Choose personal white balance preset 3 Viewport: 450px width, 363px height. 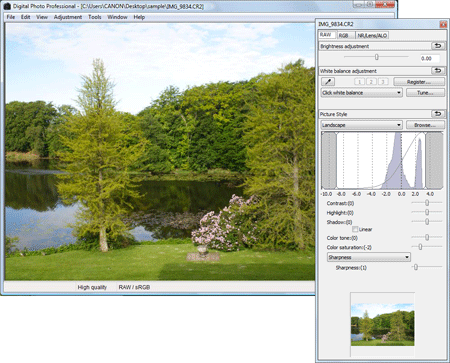click(383, 82)
